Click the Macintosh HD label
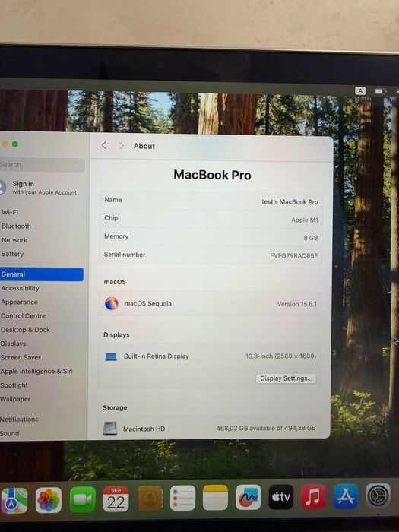The width and height of the screenshot is (399, 532). pos(144,429)
